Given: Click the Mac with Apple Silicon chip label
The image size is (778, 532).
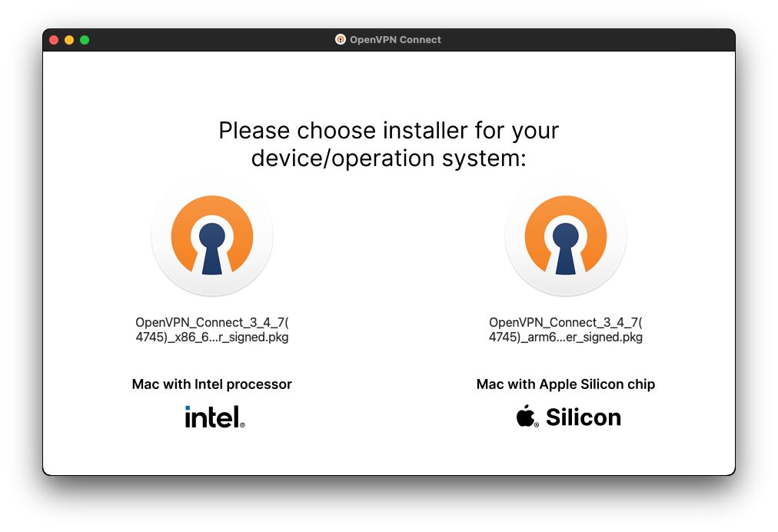Looking at the screenshot, I should click(566, 384).
